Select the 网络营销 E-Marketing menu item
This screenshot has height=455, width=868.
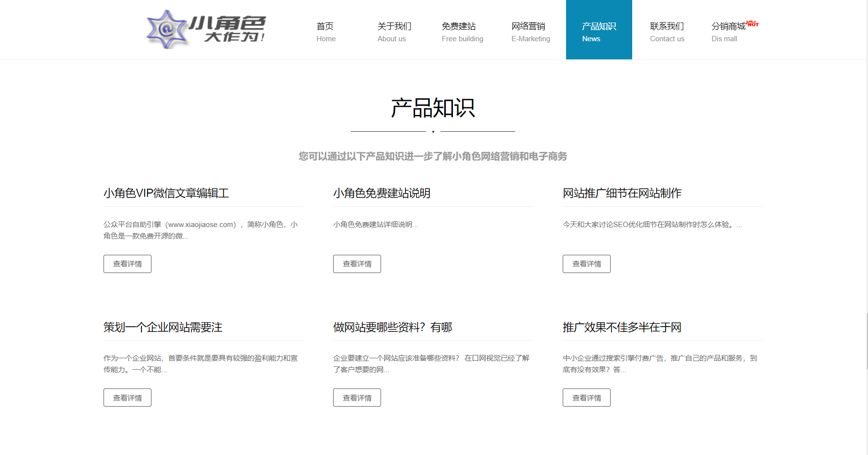point(530,32)
